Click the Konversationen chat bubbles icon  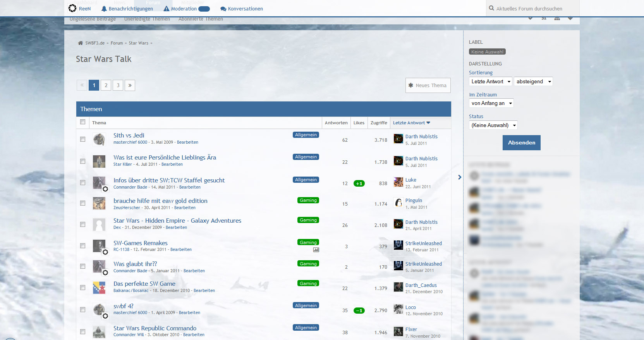tap(223, 9)
